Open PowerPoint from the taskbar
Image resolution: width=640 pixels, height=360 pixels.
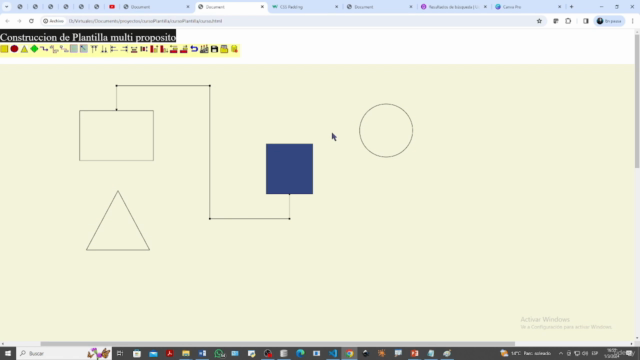coord(415,353)
